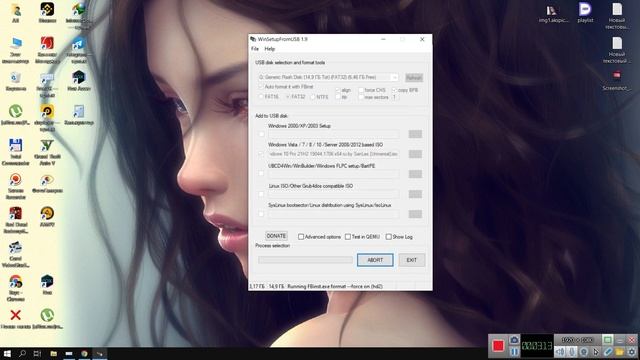The height and width of the screenshot is (360, 640).
Task: Open the Windows Start menu
Action: click(7, 353)
